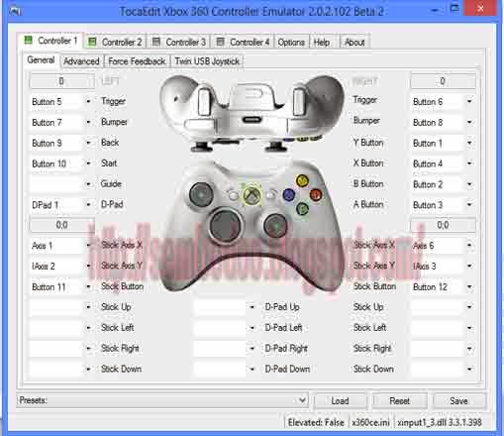
Task: Open the Controller 3 tab
Action: tap(179, 43)
